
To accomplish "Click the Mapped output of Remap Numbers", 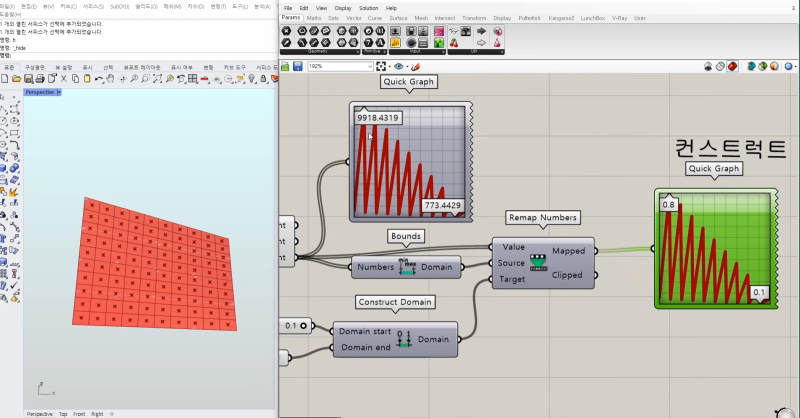I will pos(568,251).
